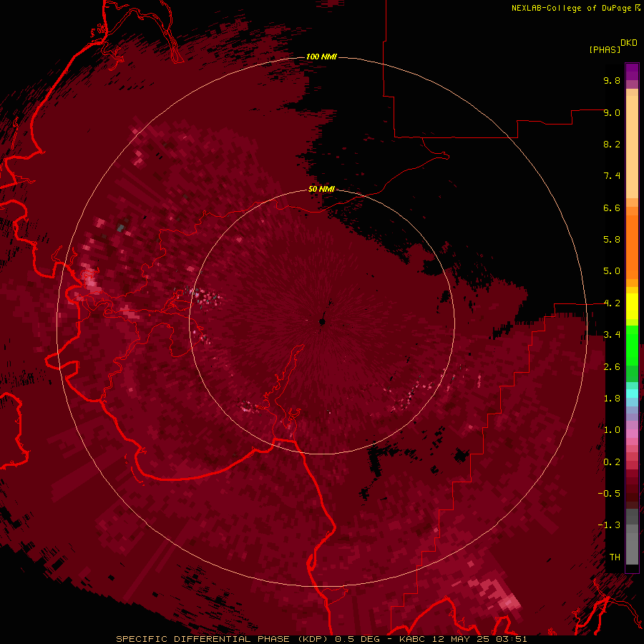Viewport: 644px width, 644px height.
Task: Click the purple swatch atop the color bar
Action: click(632, 72)
